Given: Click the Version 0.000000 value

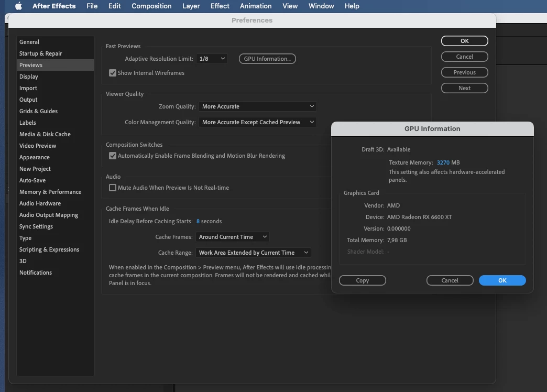Looking at the screenshot, I should pyautogui.click(x=399, y=228).
